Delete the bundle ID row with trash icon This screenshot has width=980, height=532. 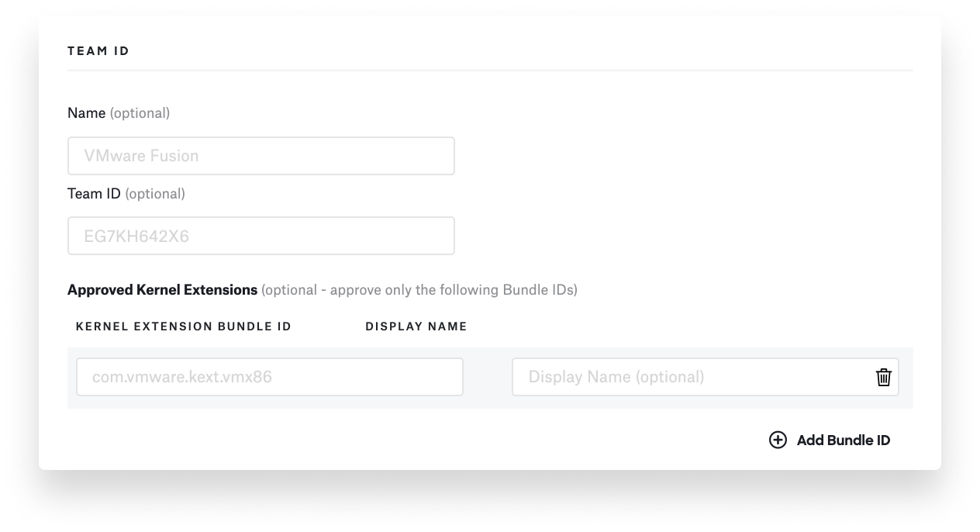pyautogui.click(x=883, y=378)
